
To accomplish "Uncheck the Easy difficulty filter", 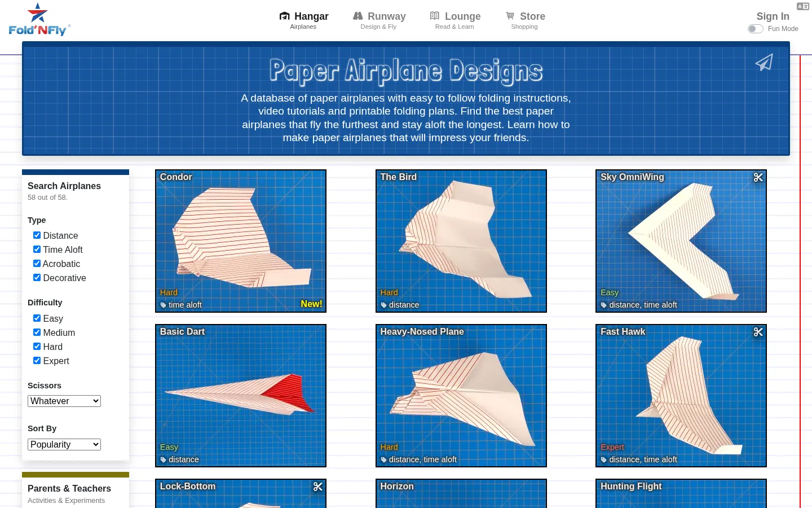I will coord(37,318).
